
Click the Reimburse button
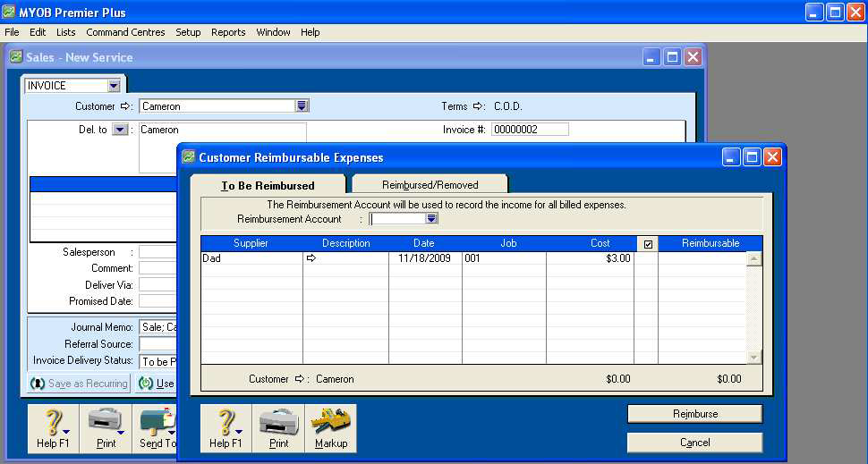point(694,414)
